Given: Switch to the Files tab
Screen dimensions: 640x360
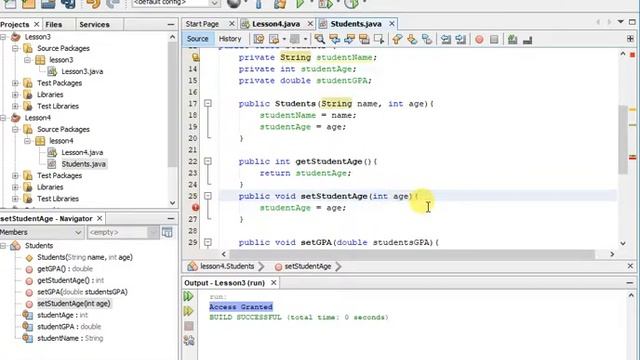Looking at the screenshot, I should [54, 24].
